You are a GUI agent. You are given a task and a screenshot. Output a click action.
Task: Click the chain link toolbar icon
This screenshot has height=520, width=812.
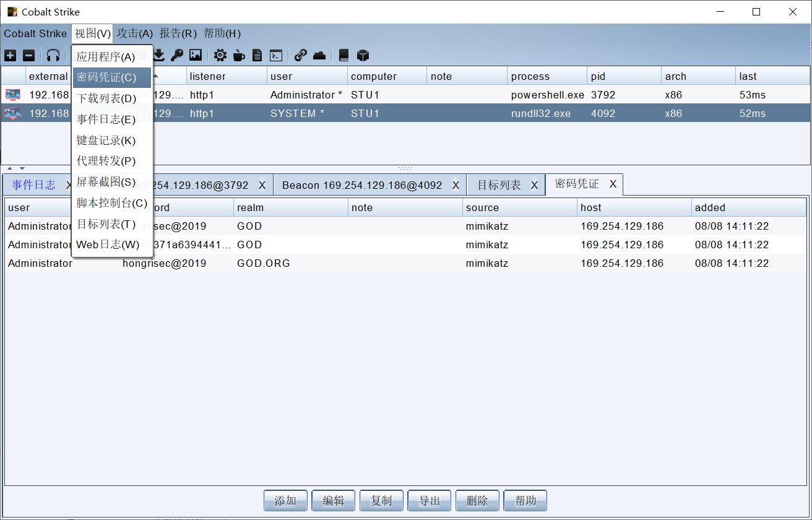point(301,56)
